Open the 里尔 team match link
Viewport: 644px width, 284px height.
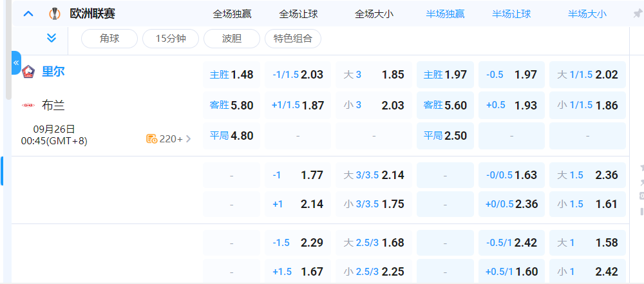[x=53, y=71]
